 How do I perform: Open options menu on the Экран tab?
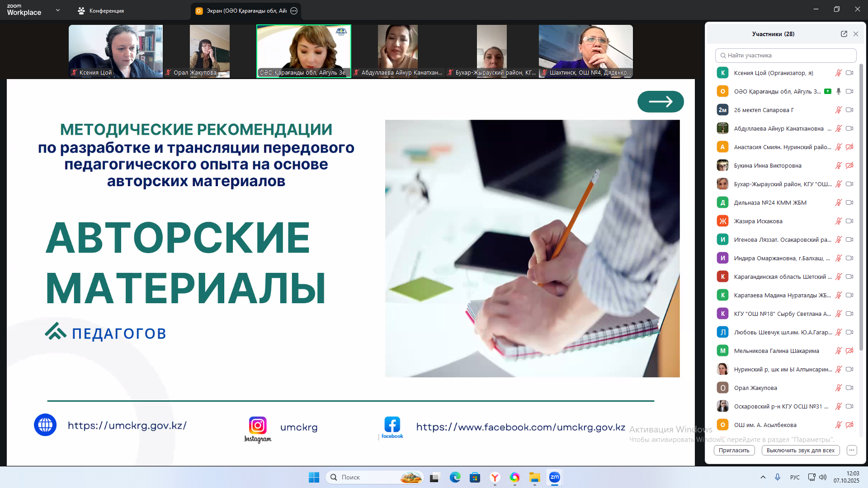(294, 10)
